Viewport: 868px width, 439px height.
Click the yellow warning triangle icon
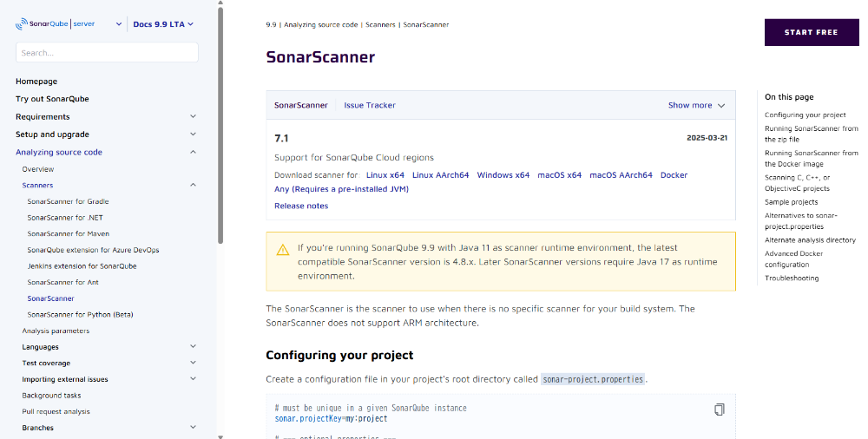283,250
